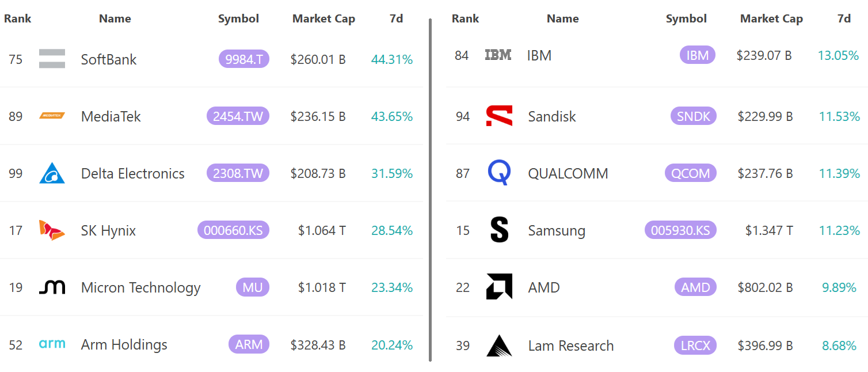Screen dimensions: 868x372
Task: Open the Micron Technology name link
Action: tap(141, 287)
